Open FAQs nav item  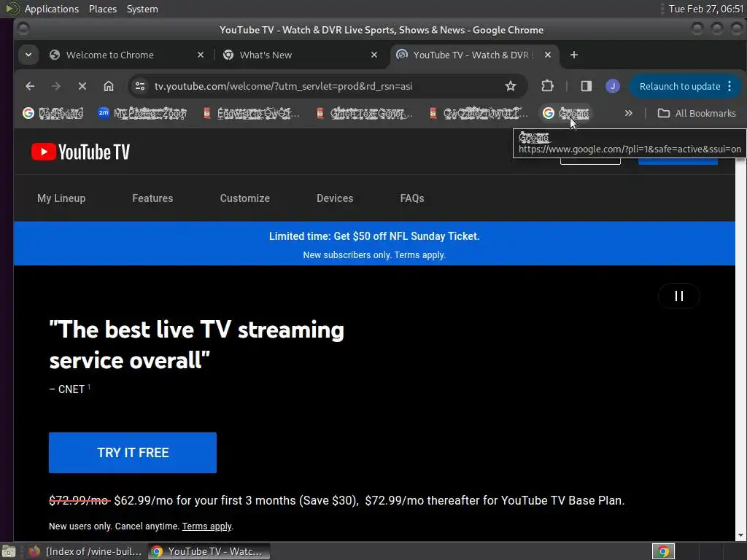pos(412,198)
